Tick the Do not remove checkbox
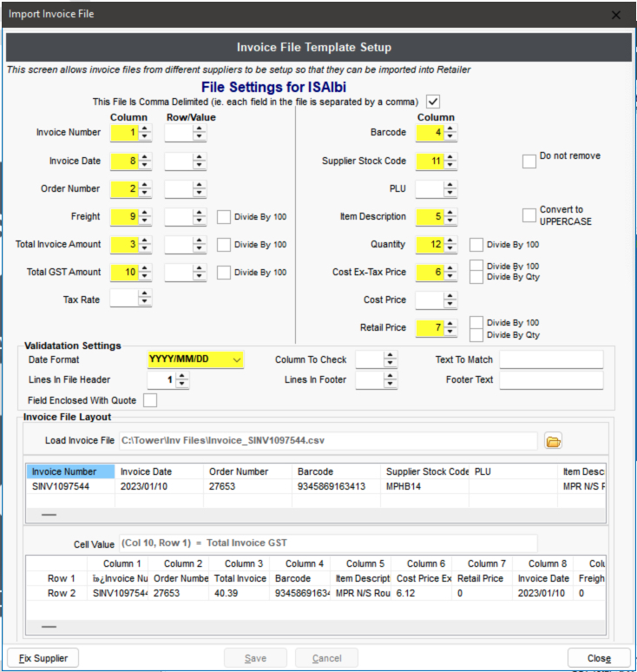 pyautogui.click(x=529, y=161)
